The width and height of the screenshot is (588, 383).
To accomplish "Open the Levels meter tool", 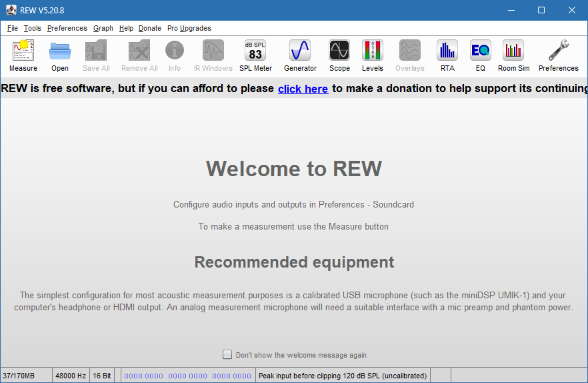I will tap(373, 51).
